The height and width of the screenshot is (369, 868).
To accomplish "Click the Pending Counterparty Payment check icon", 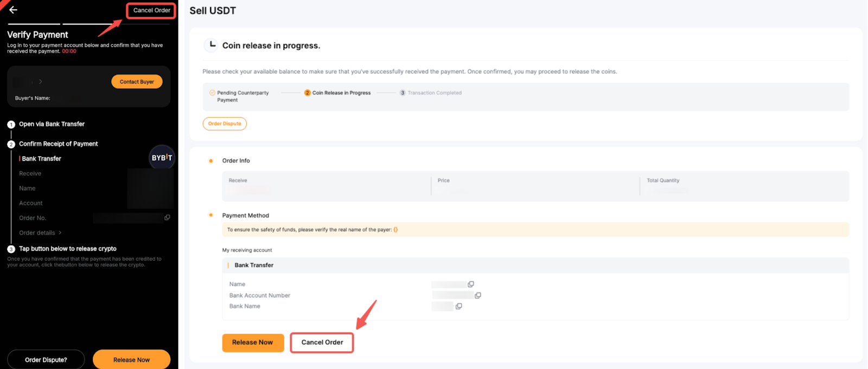I will pos(212,93).
